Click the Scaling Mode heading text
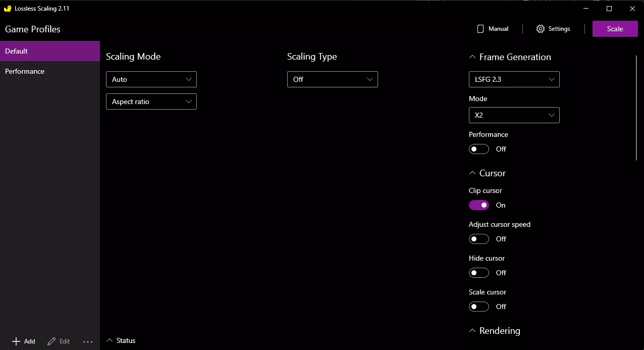Viewport: 644px width, 350px height. coord(133,57)
